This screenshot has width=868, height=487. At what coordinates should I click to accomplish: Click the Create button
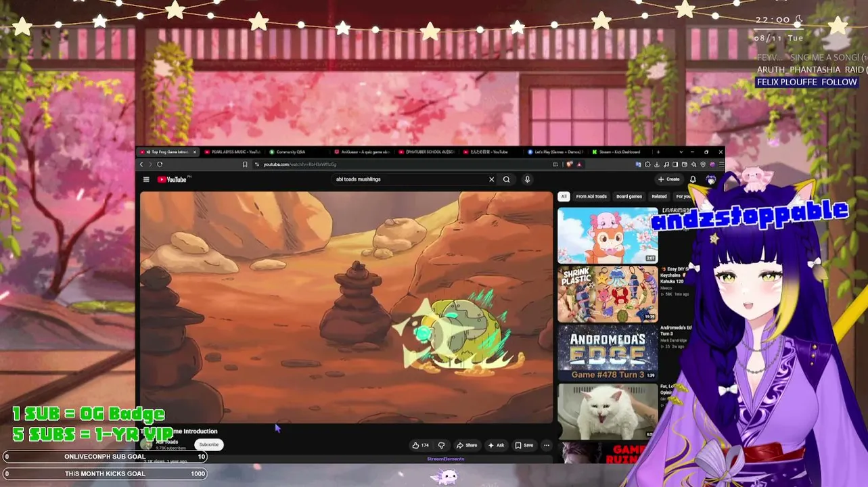(x=669, y=179)
